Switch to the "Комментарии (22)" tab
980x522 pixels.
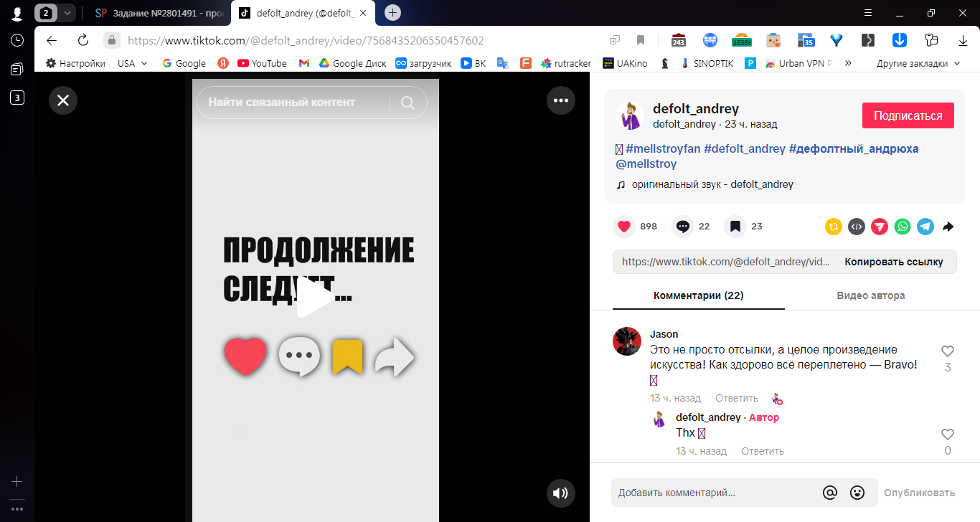(x=699, y=295)
